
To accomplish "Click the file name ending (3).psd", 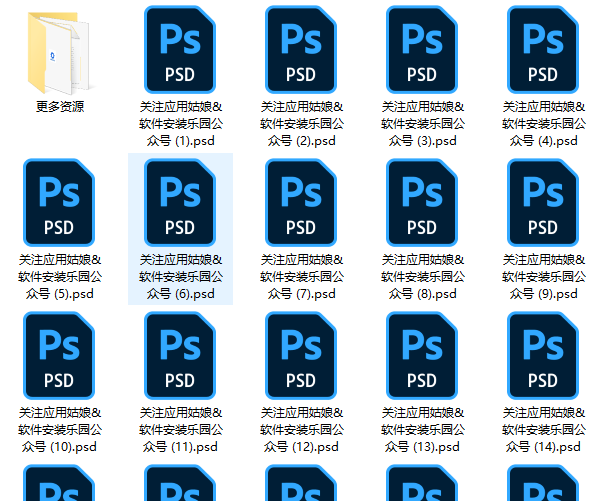I will [x=422, y=124].
